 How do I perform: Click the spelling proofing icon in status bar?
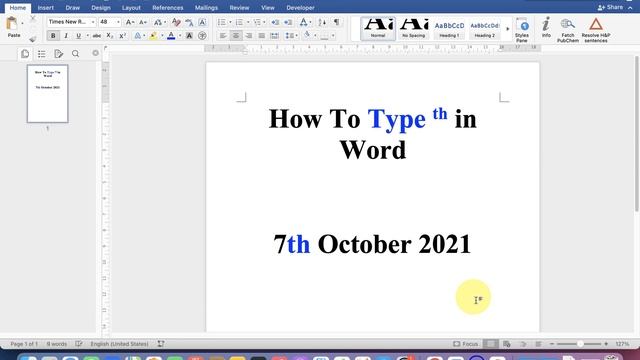[79, 344]
